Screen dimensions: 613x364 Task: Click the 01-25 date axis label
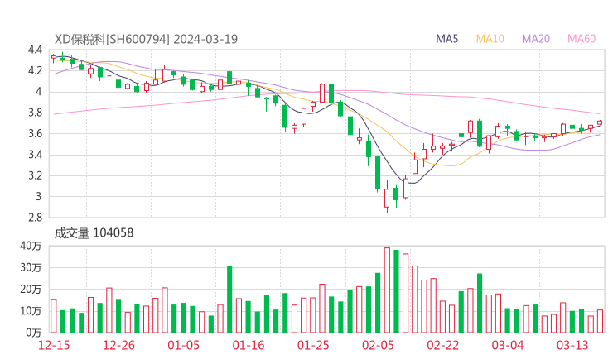313,345
